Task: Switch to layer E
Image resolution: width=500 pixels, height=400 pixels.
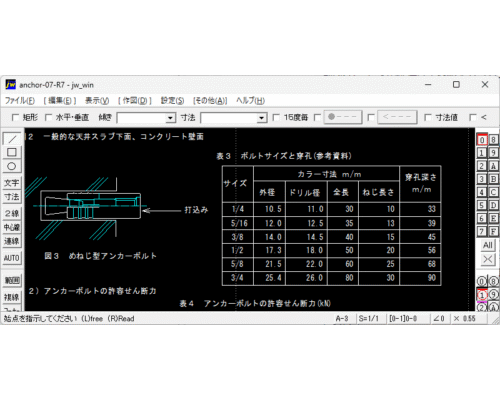Action: point(493,218)
